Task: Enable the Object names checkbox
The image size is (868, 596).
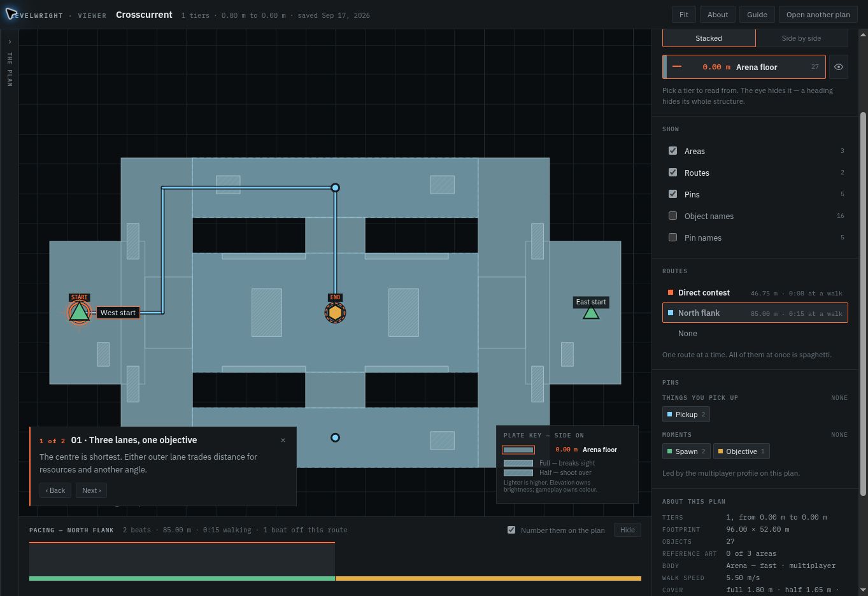Action: coord(672,216)
